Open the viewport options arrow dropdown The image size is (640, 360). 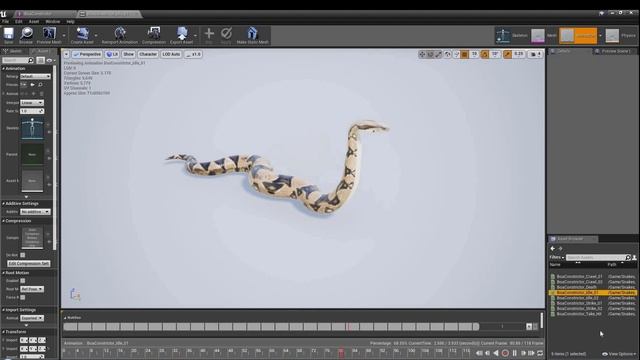[66, 54]
